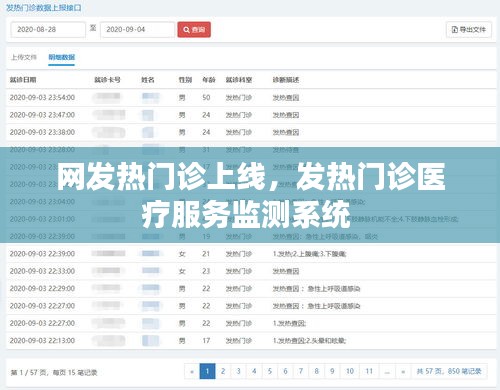Select the row dated 2020-09-03 22:13:00
This screenshot has width=500, height=390.
click(x=251, y=341)
